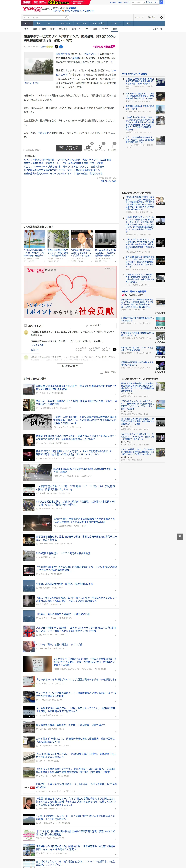The image size is (186, 868).
Task: React with 学びがある graduation cap
Action: 89,148
